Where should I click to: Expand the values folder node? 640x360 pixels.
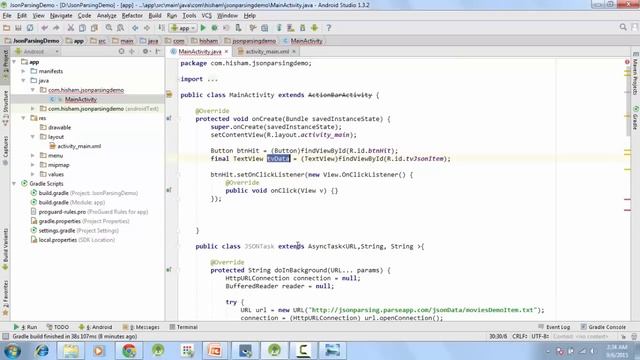point(33,174)
